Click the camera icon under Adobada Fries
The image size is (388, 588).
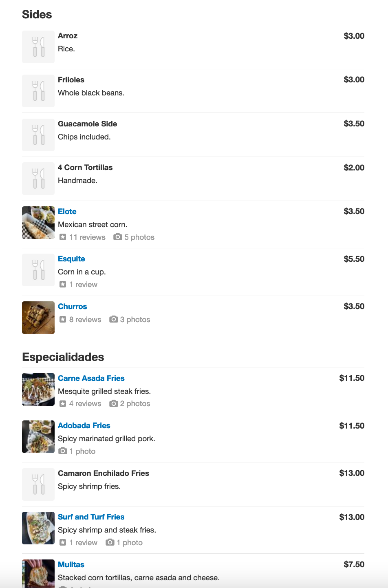63,451
